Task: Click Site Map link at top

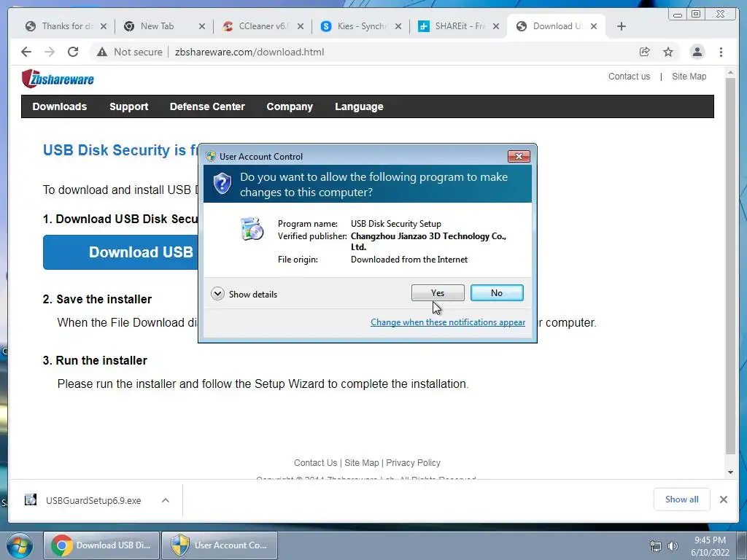Action: (689, 76)
